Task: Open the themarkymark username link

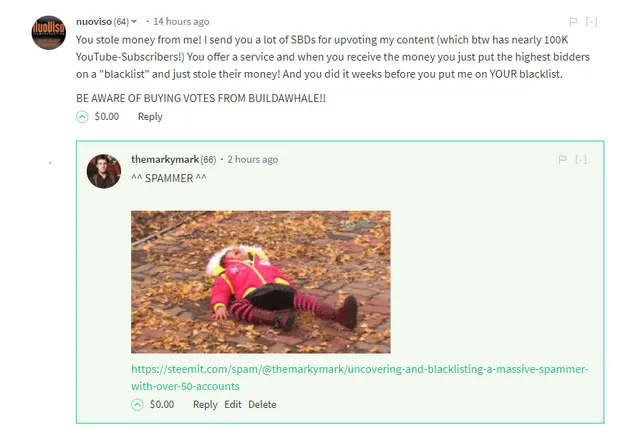Action: click(x=165, y=159)
